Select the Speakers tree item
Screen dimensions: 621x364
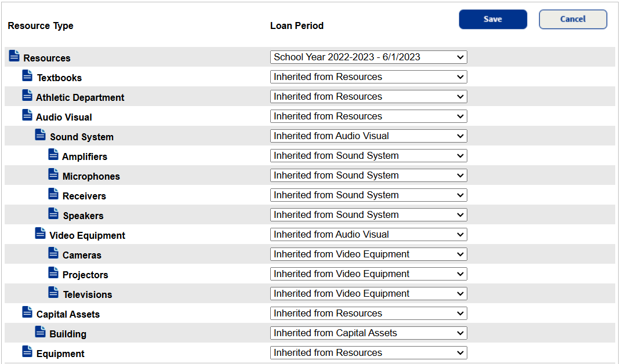click(82, 215)
